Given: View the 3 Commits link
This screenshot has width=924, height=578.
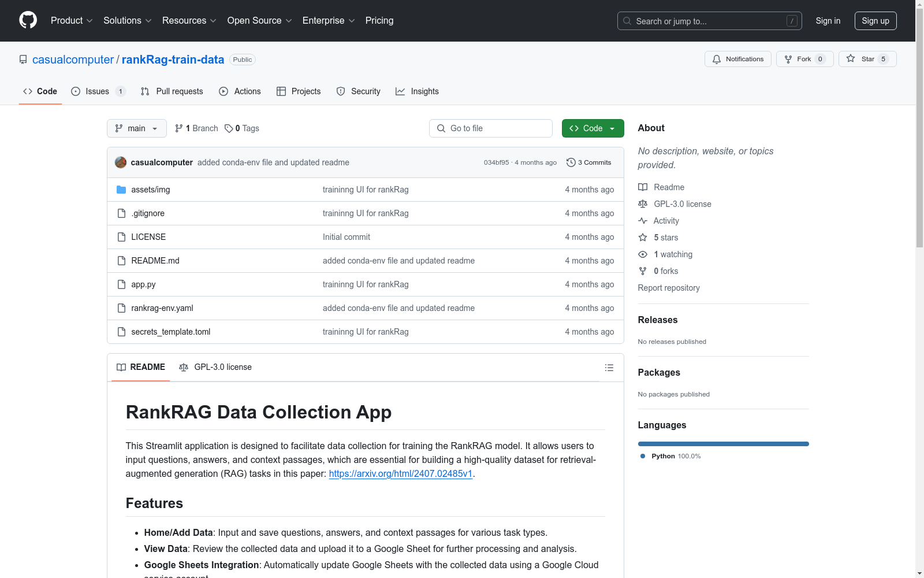Looking at the screenshot, I should click(x=589, y=162).
